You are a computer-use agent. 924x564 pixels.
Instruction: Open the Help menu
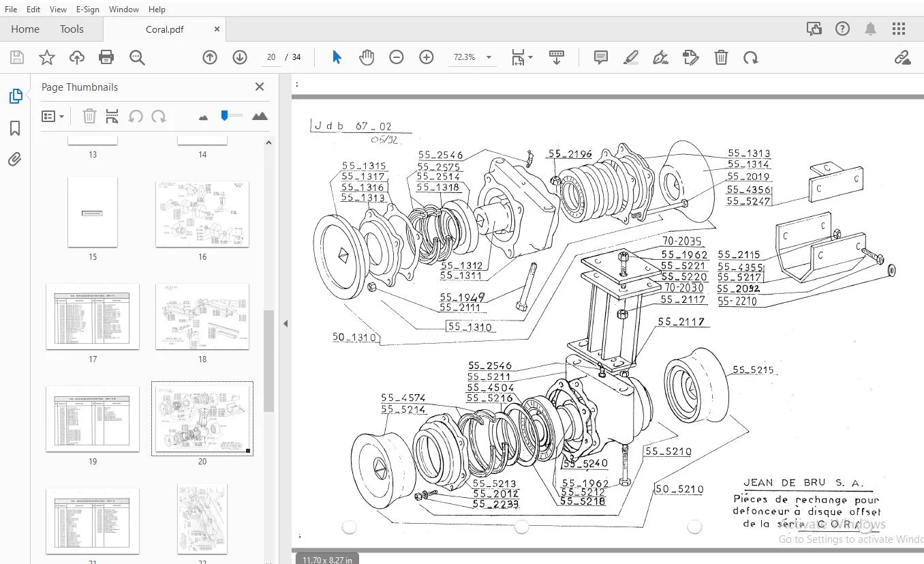tap(157, 10)
